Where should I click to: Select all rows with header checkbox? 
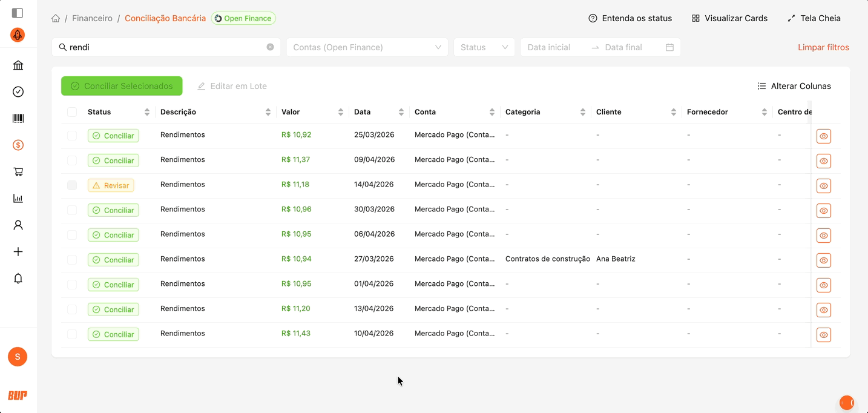72,112
